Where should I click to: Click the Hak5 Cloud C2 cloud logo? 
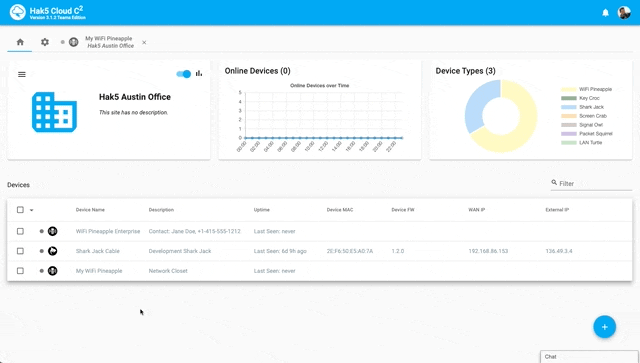point(18,12)
